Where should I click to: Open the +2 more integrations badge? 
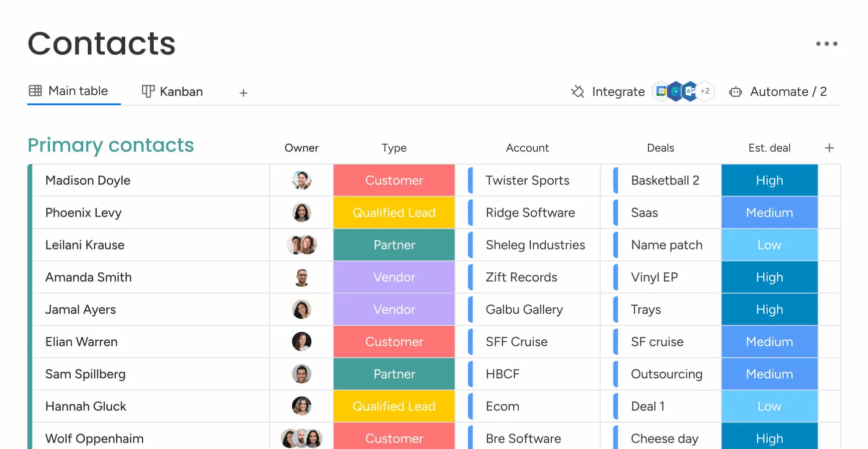[705, 91]
